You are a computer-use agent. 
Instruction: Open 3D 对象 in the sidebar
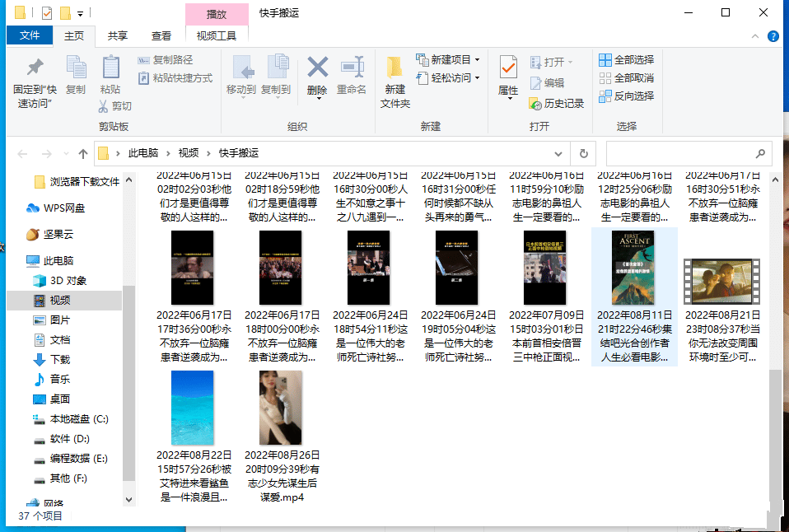60,280
